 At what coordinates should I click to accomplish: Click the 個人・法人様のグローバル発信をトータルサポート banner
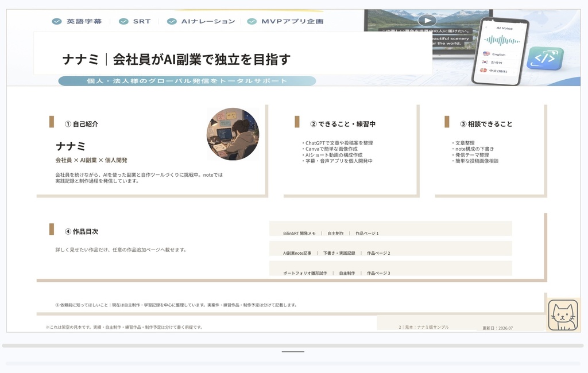point(187,81)
